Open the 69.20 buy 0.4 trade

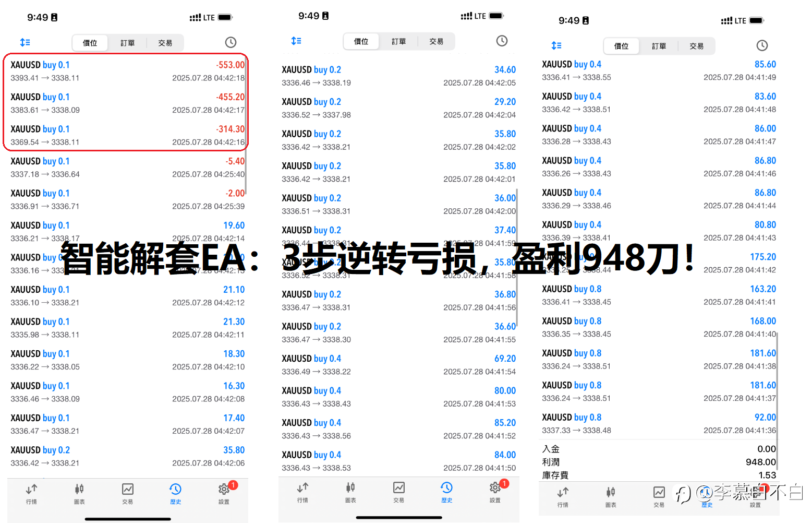click(398, 365)
